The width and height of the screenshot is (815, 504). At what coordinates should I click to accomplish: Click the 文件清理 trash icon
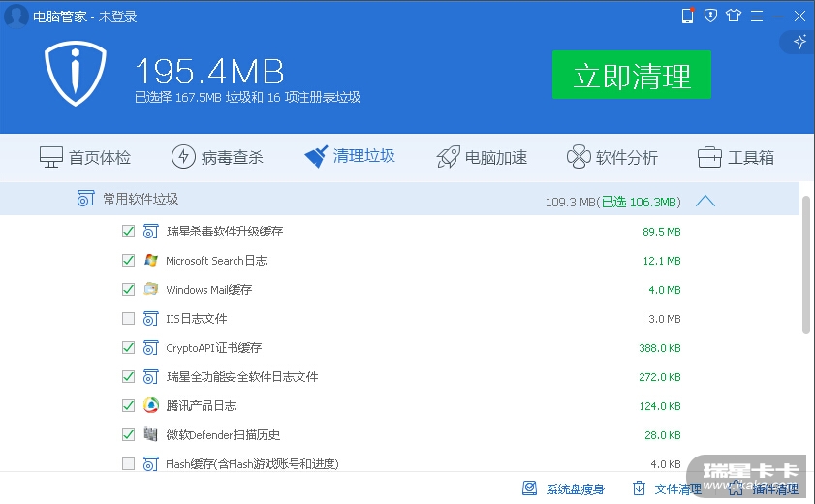(639, 488)
